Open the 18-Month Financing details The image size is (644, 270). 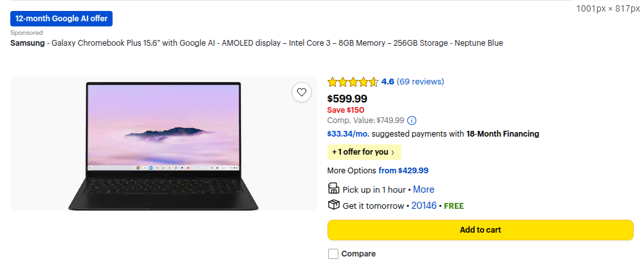pyautogui.click(x=502, y=134)
